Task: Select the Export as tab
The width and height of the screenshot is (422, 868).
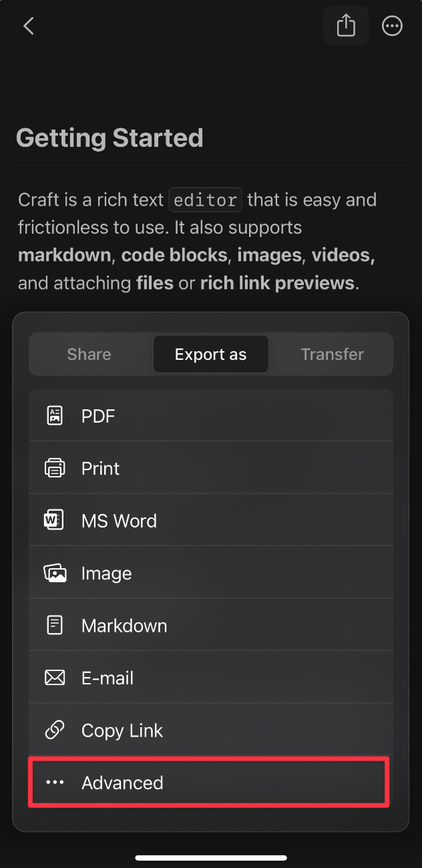Action: pos(211,354)
